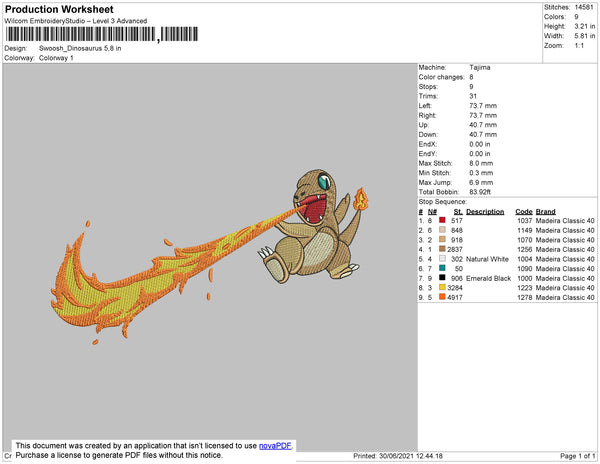This screenshot has height=464, width=600.
Task: Click the Brand column header
Action: [x=545, y=212]
